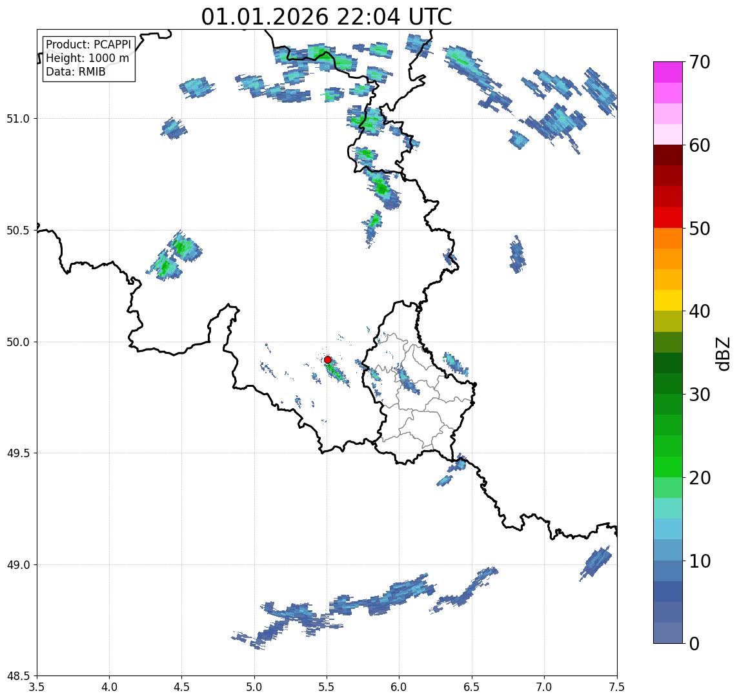Click latitude axis label 49.0
This screenshot has width=739, height=700.
click(x=18, y=564)
